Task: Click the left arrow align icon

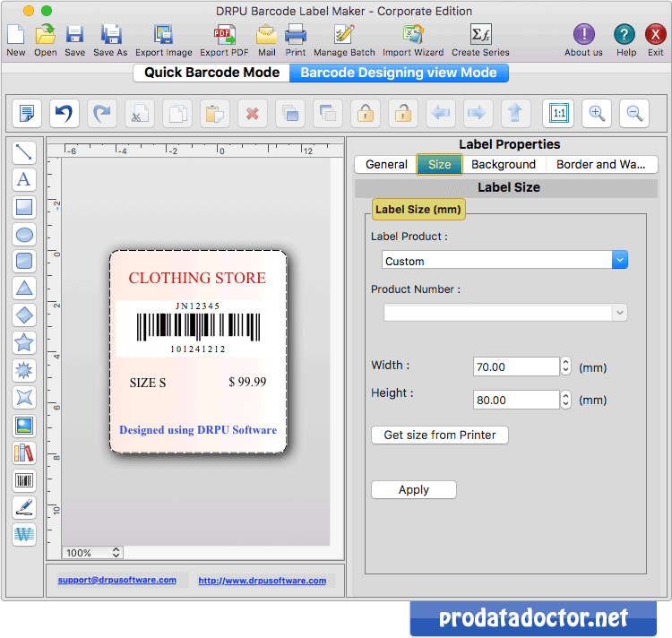Action: click(x=441, y=114)
